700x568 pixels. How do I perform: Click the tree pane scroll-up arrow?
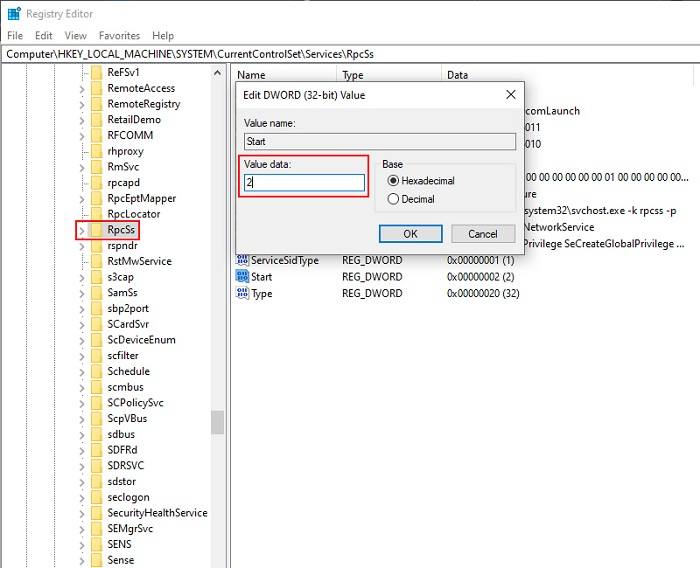click(217, 72)
